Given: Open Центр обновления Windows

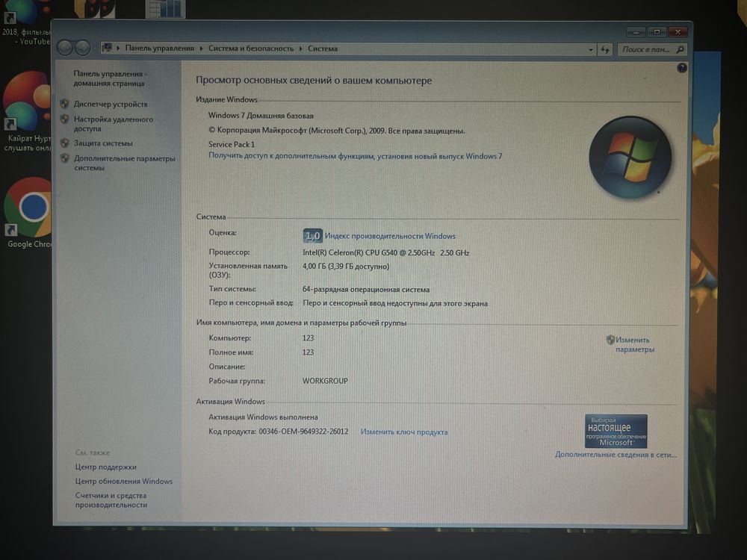Looking at the screenshot, I should point(124,482).
